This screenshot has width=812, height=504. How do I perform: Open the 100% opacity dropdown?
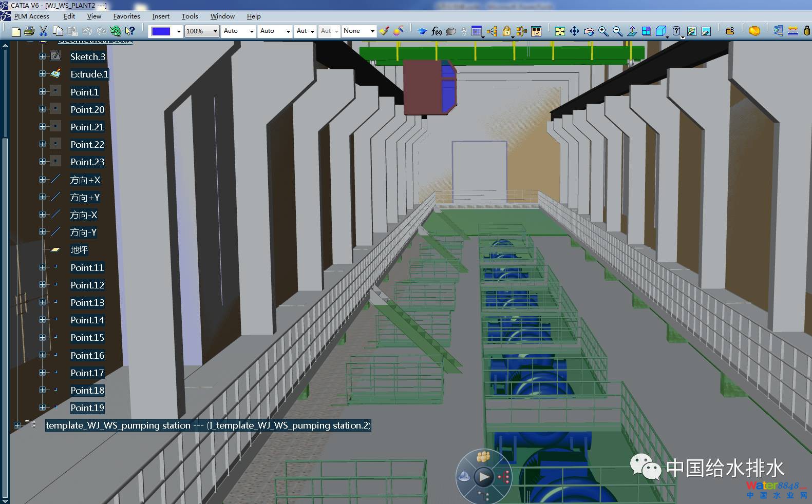[215, 31]
